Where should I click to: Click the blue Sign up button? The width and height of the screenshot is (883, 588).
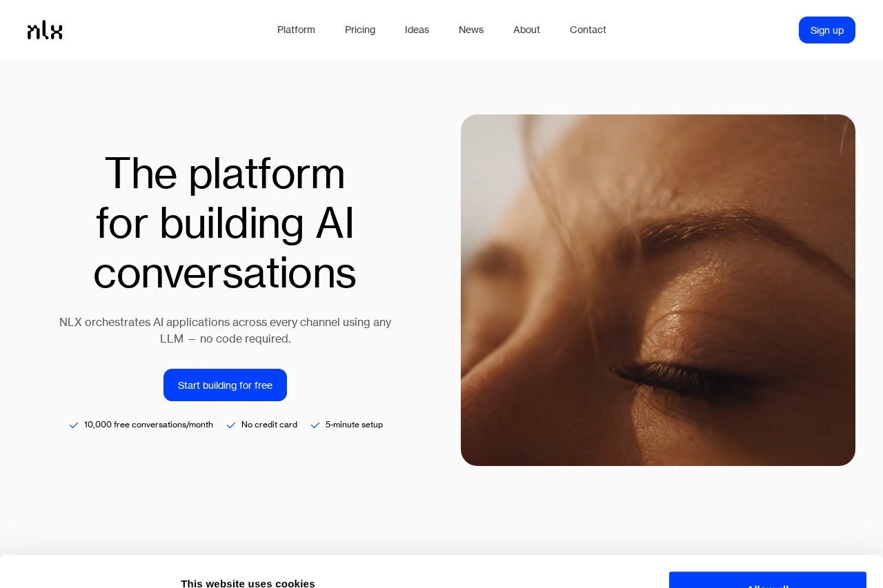click(827, 30)
